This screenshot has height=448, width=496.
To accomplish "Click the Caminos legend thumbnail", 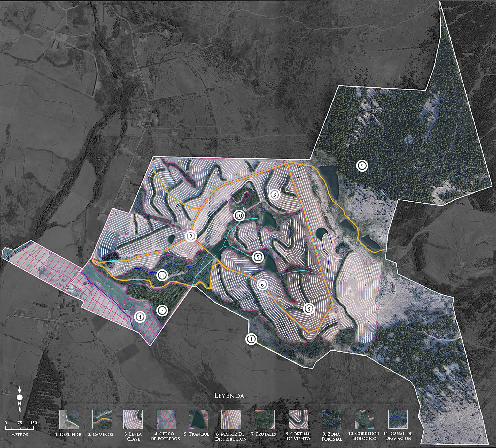I will (x=102, y=419).
